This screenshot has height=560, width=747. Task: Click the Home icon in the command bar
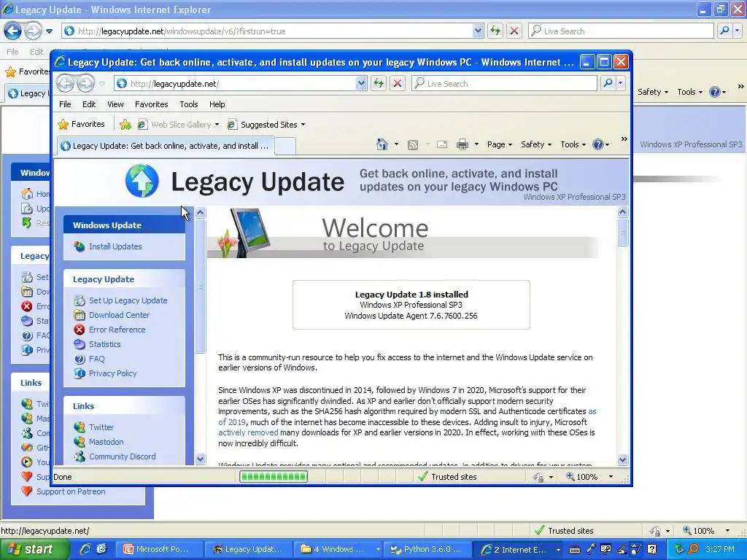pos(382,144)
